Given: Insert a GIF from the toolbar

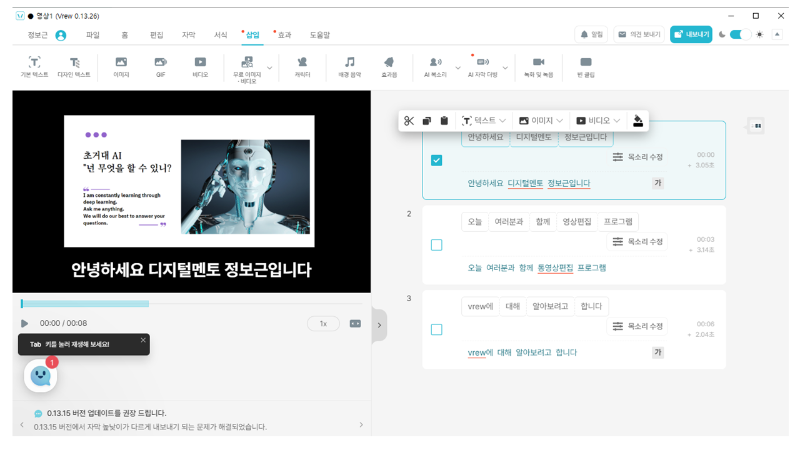Looking at the screenshot, I should pos(160,66).
